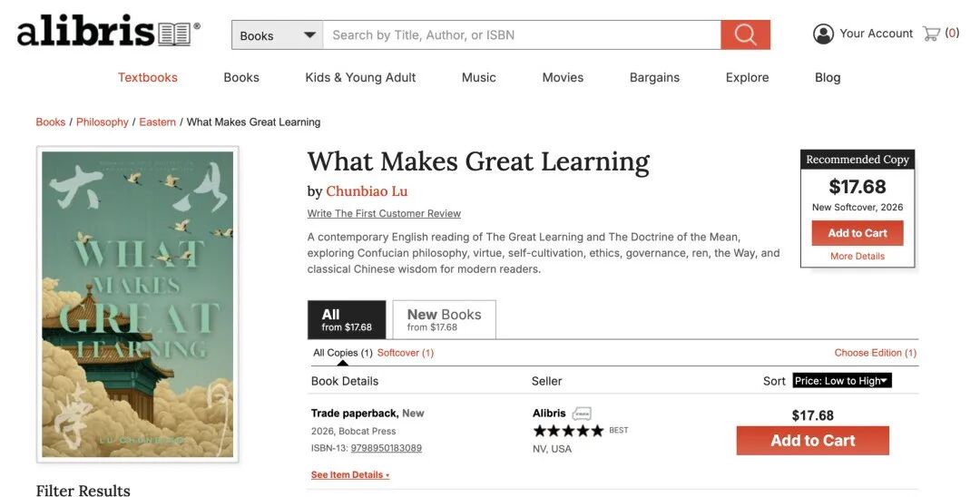Open the Textbooks menu item

[148, 77]
